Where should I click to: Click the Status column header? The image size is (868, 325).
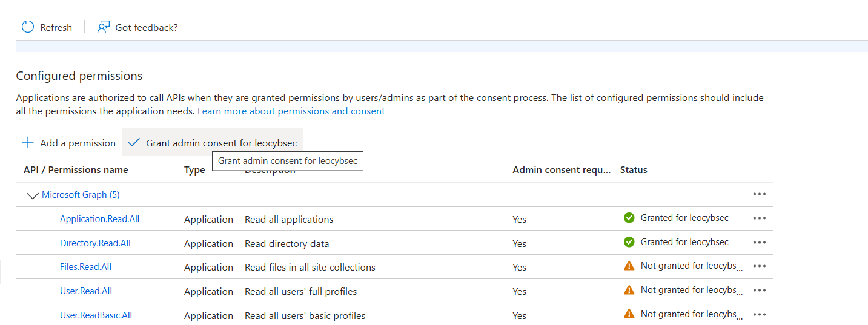pos(634,170)
